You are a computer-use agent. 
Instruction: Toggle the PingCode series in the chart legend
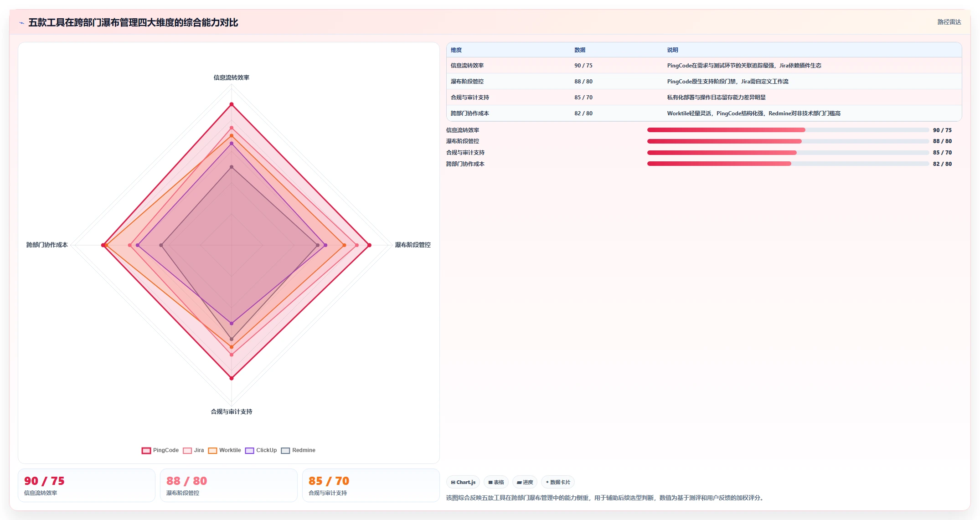[160, 450]
